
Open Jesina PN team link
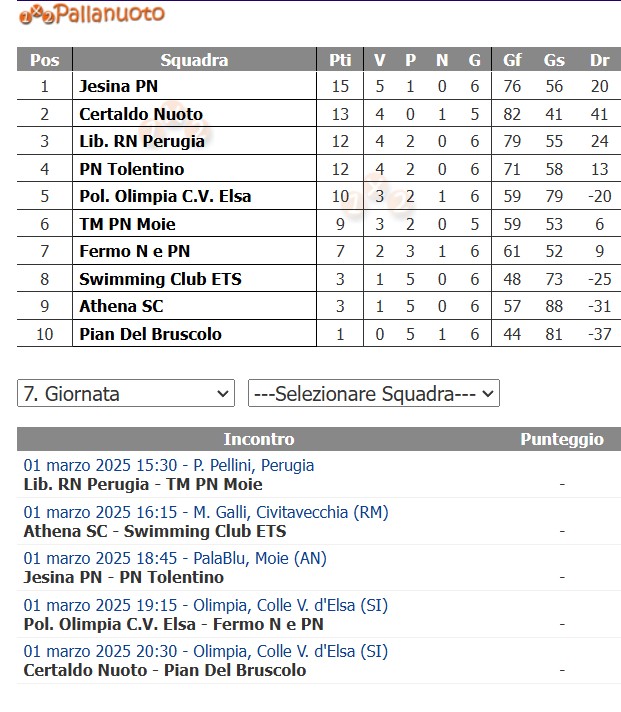tap(118, 86)
